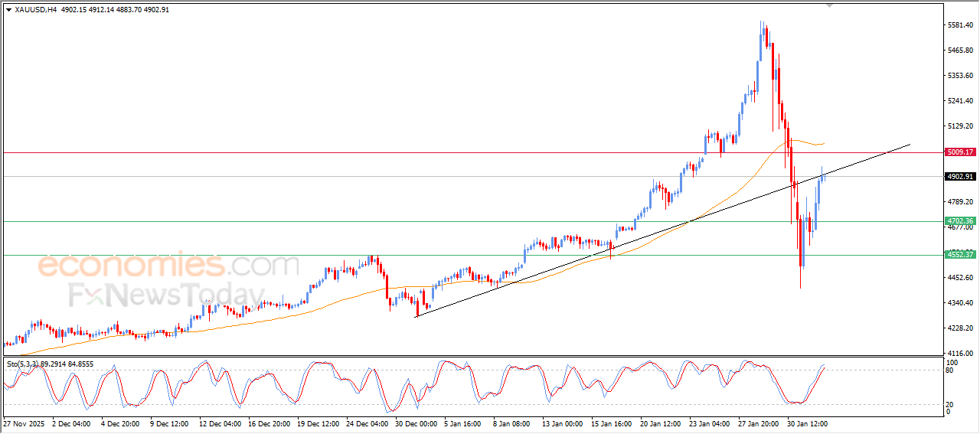Click the 4 Dec 20:00 date label
This screenshot has height=434, width=980.
coord(120,423)
